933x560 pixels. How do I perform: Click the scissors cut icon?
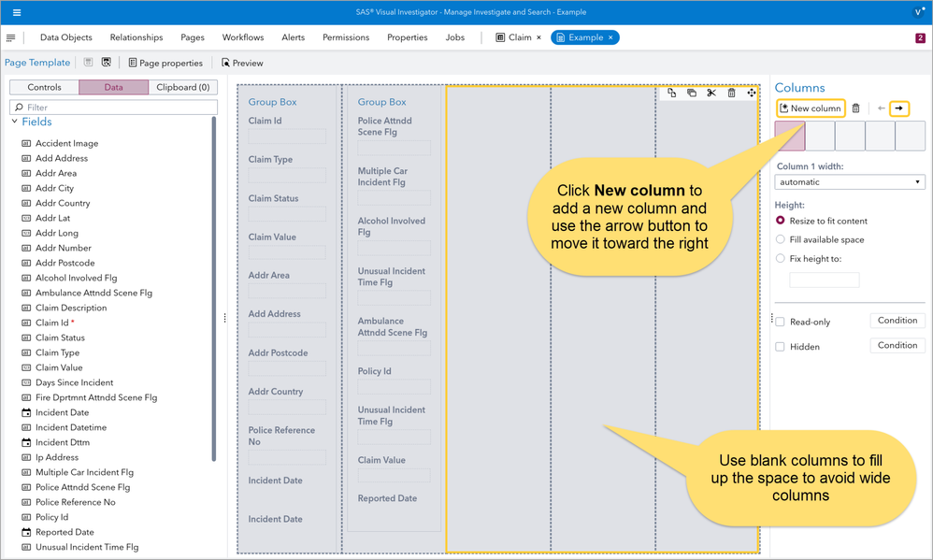[711, 93]
